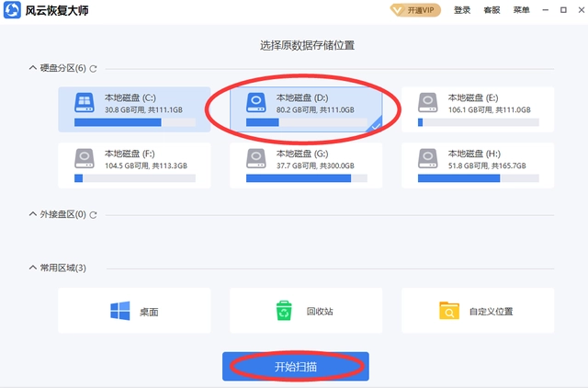Viewport: 588px width, 388px height.
Task: Refresh the 外接盘区 list
Action: pyautogui.click(x=94, y=215)
